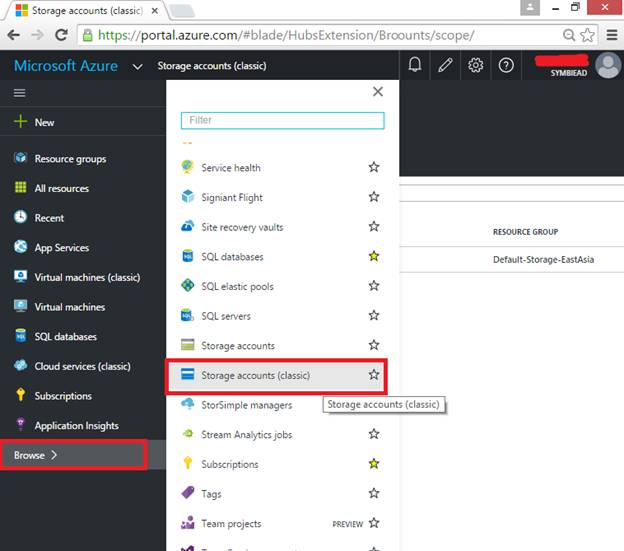
Task: Click the Service health icon in list
Action: pyautogui.click(x=187, y=167)
